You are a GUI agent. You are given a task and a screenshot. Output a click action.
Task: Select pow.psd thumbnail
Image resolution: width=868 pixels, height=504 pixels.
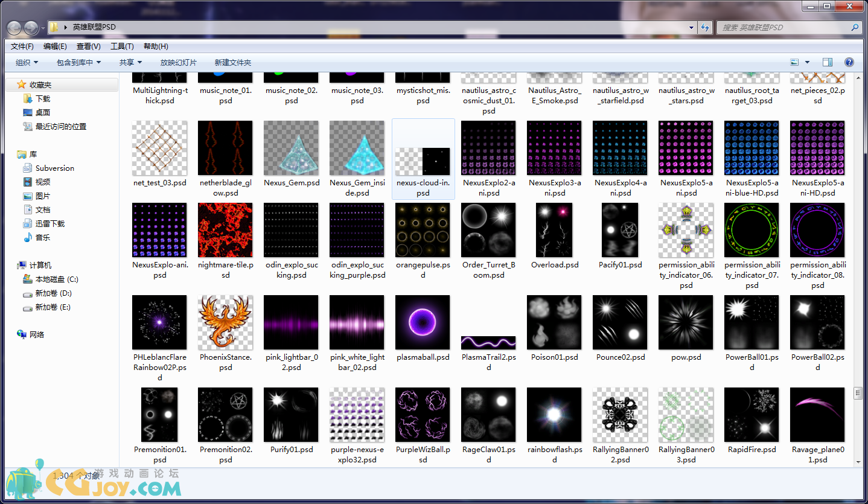tap(686, 322)
